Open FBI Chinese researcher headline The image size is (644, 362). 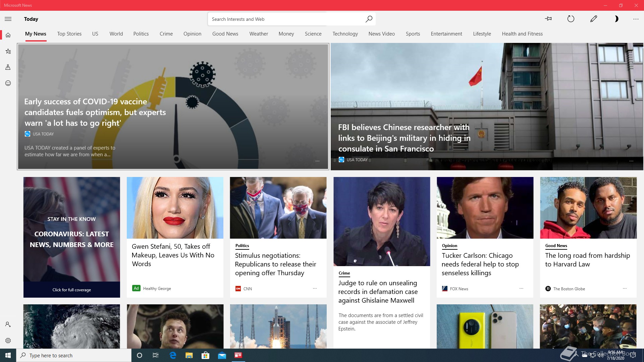point(404,138)
